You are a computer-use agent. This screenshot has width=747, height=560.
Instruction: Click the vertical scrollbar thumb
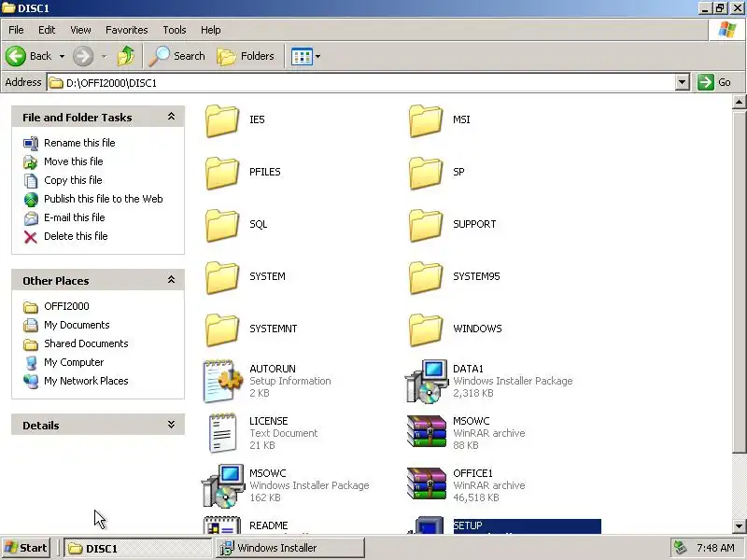739,283
